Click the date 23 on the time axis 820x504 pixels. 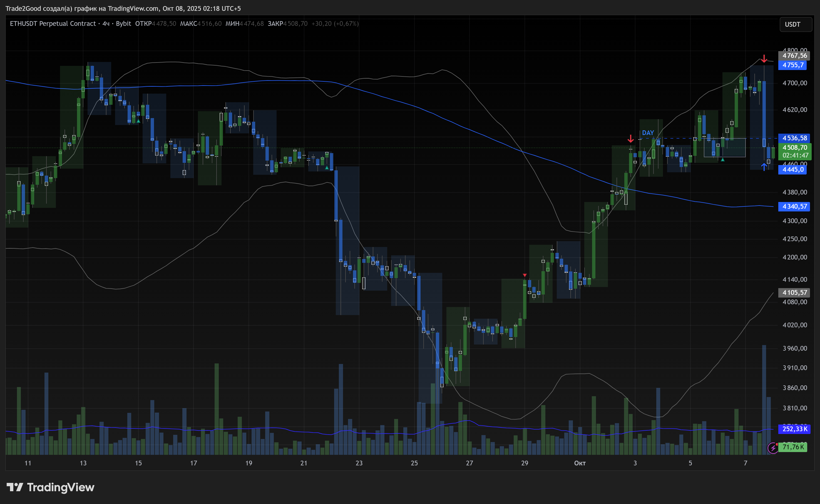(x=359, y=463)
